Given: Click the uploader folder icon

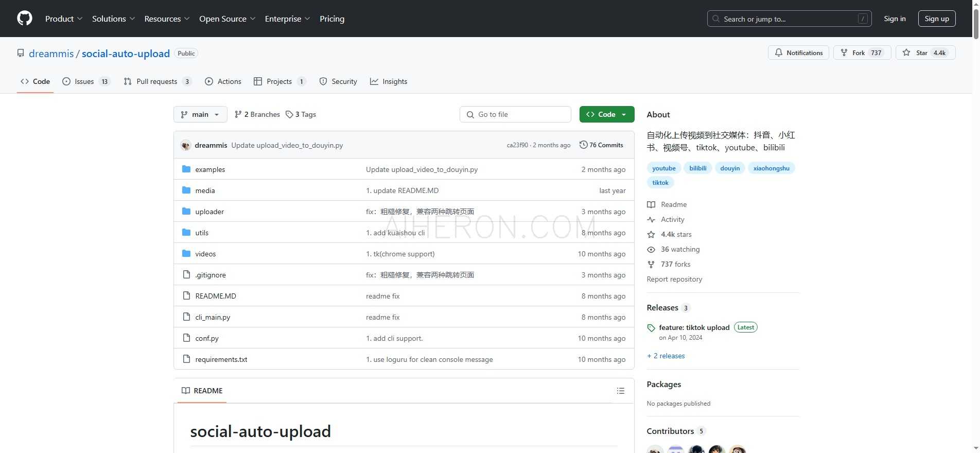Looking at the screenshot, I should (x=186, y=211).
